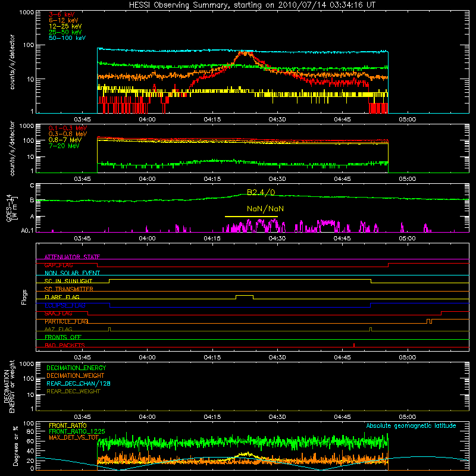Click the PARTICLE_FLAG label

click(x=67, y=321)
